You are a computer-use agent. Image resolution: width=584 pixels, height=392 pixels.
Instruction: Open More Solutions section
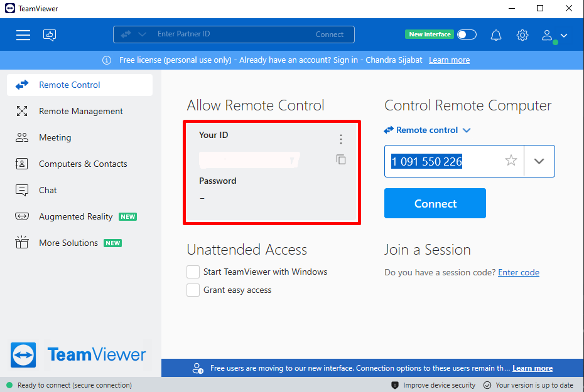80,243
